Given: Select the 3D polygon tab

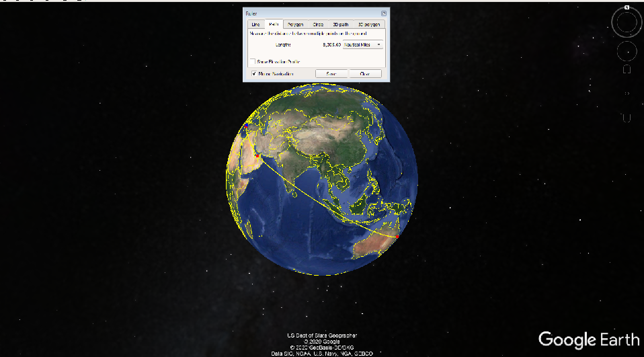Looking at the screenshot, I should click(x=369, y=24).
